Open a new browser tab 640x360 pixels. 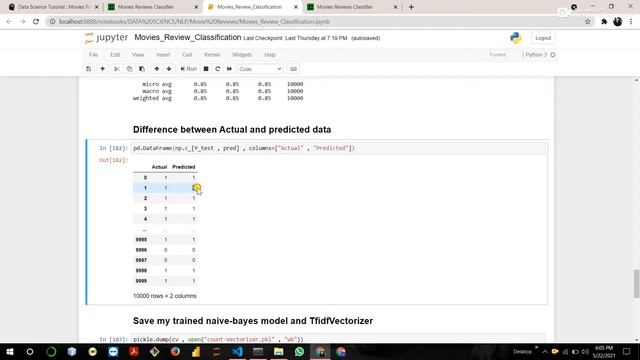[x=411, y=7]
